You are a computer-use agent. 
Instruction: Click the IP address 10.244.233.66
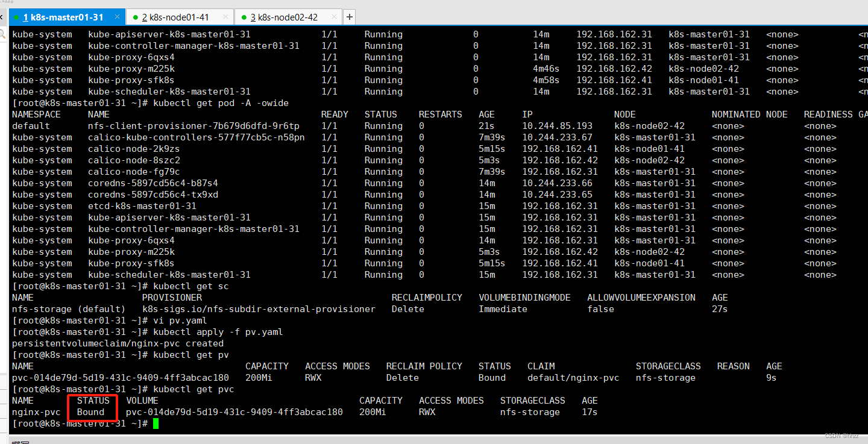click(x=558, y=183)
